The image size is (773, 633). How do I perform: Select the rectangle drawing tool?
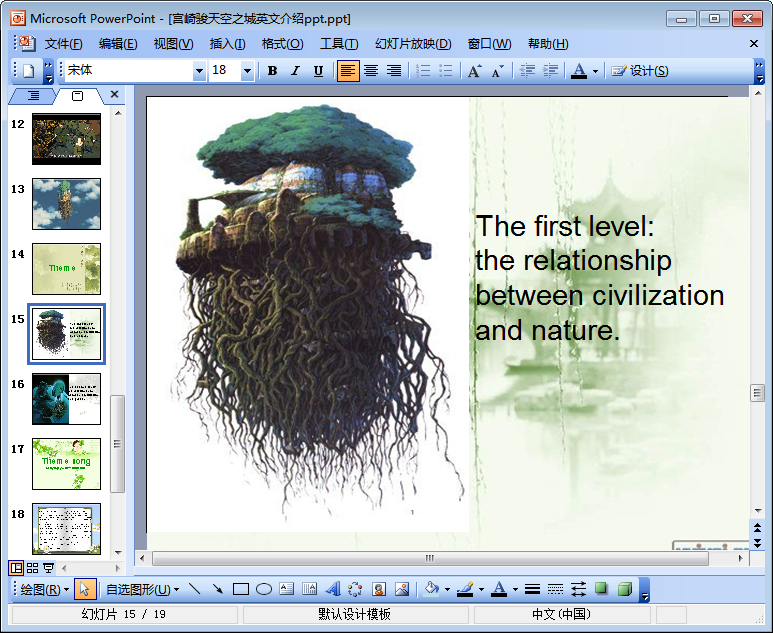[241, 589]
